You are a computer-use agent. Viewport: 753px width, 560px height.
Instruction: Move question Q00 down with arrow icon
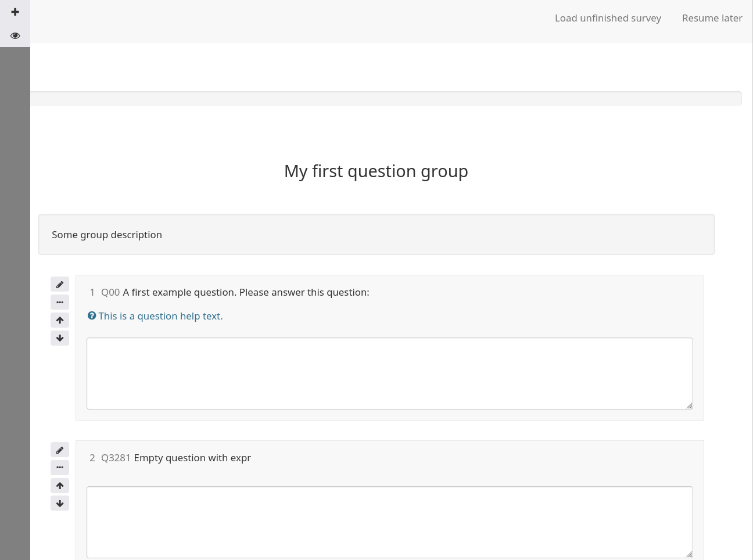(60, 338)
